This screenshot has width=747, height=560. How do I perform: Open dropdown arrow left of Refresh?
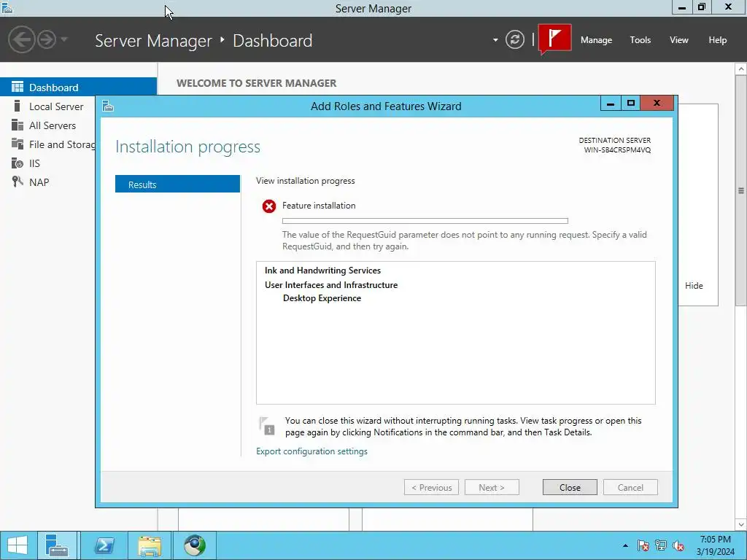tap(495, 40)
